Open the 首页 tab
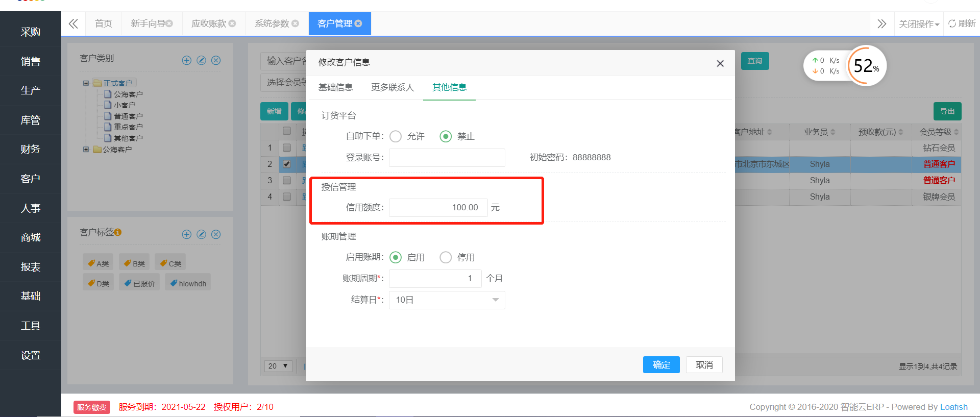The image size is (980, 417). [x=104, y=23]
